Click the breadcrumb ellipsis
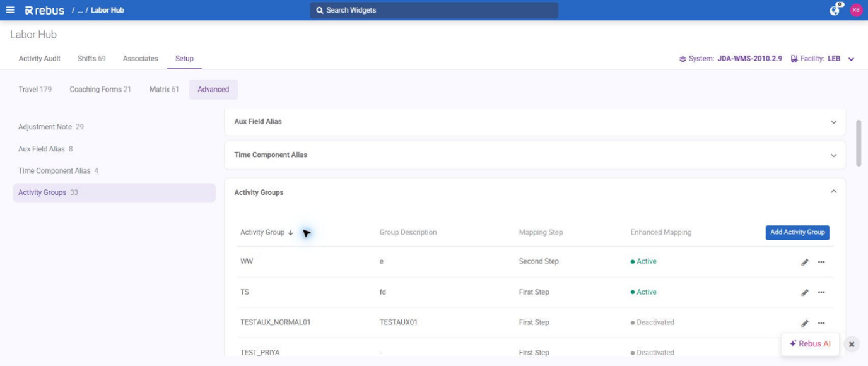Screen dimensions: 868x366 (80, 10)
